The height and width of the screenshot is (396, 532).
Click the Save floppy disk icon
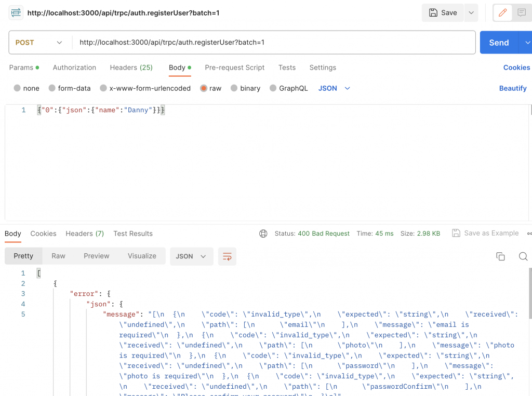(x=433, y=13)
